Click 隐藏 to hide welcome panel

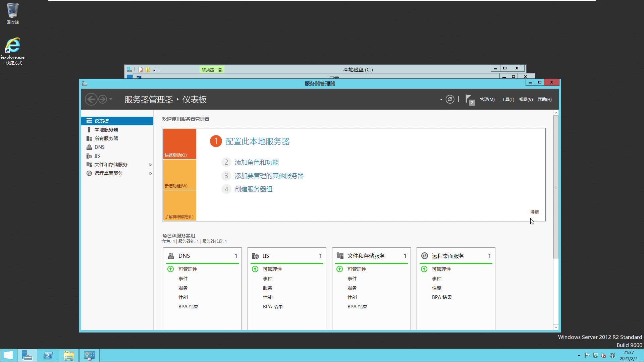point(535,212)
